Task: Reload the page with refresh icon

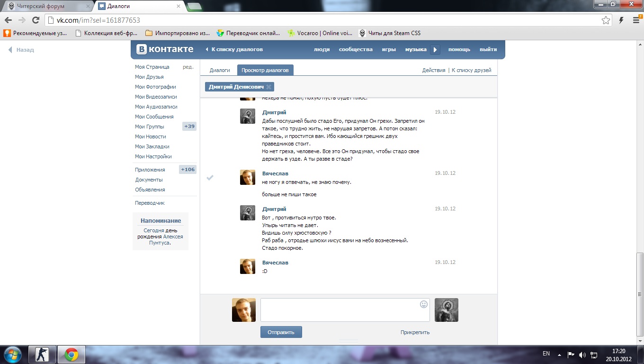Action: tap(35, 20)
